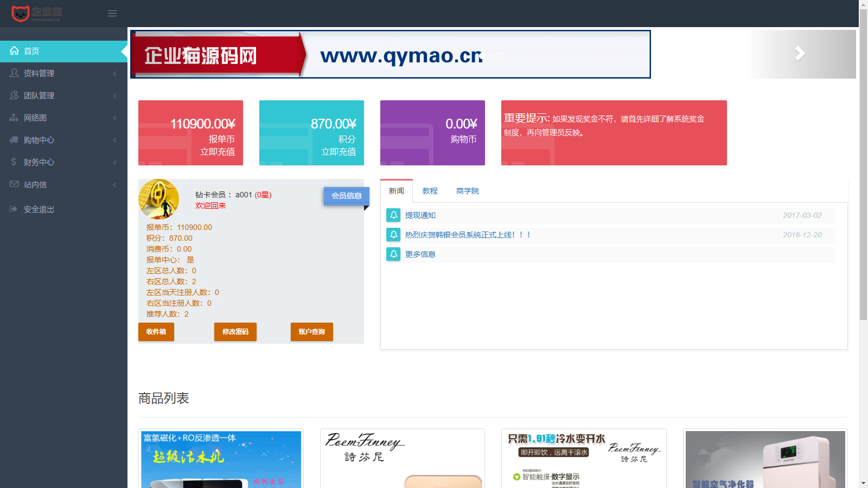Click the dollar icon for 财务中心

point(14,162)
